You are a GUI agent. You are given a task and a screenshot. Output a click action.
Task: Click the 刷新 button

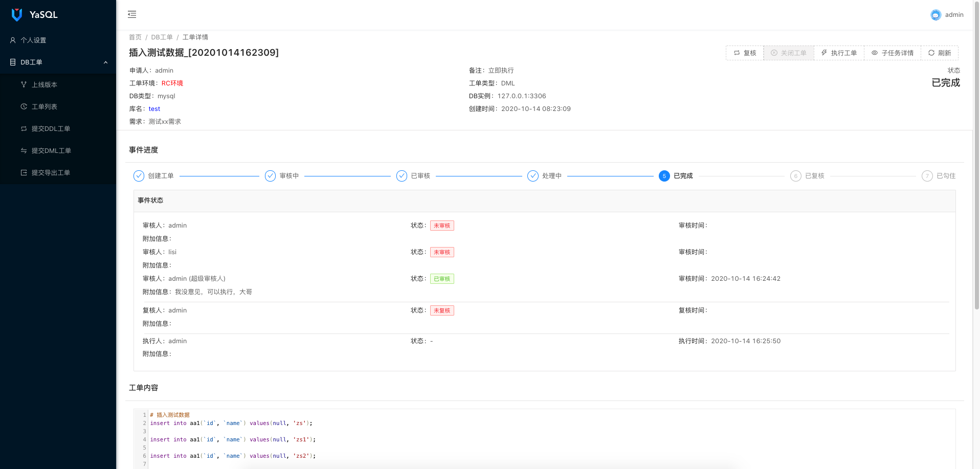[940, 53]
